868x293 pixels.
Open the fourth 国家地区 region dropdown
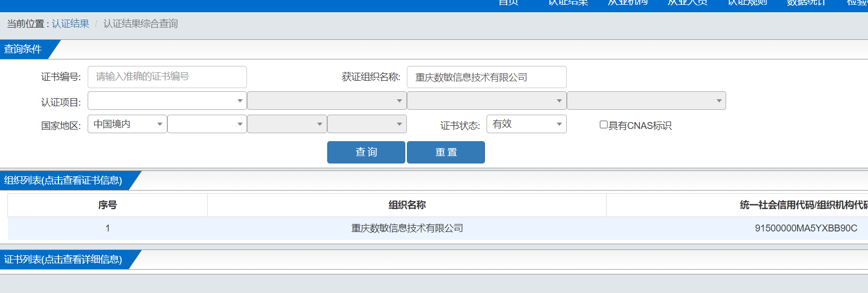point(367,124)
